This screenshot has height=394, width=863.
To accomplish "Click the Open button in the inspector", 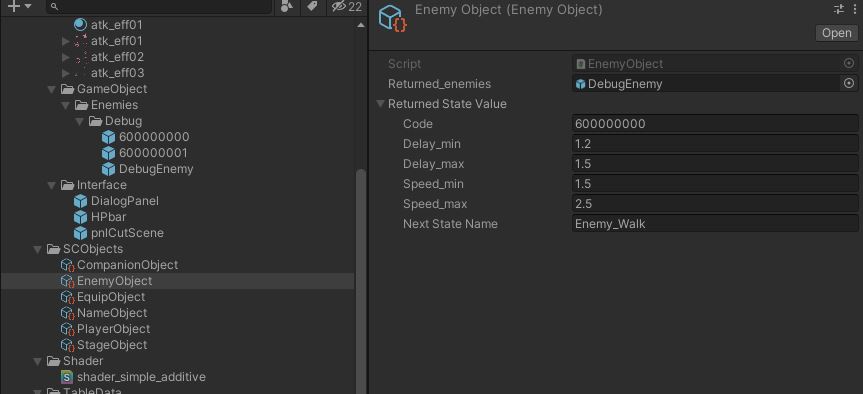I will (x=837, y=33).
